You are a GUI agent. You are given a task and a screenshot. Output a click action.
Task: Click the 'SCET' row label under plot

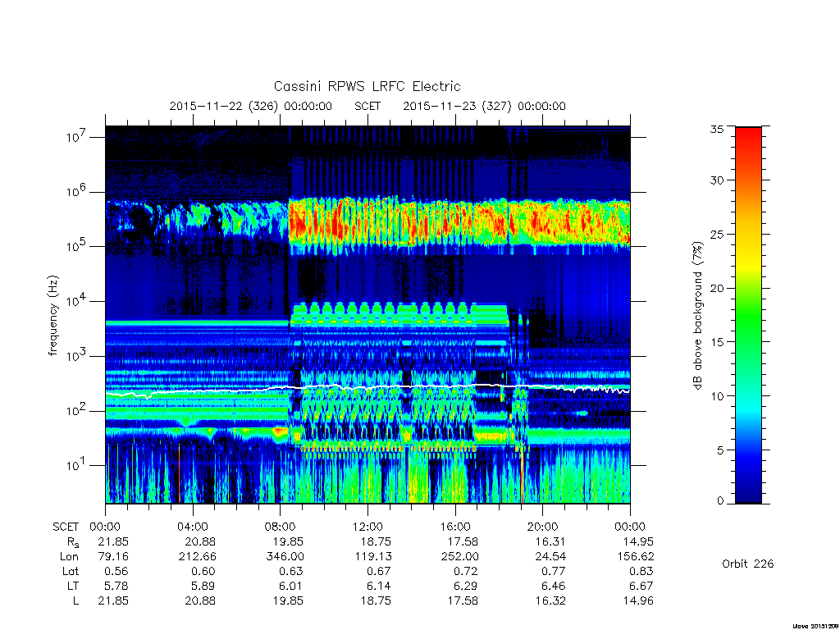click(66, 527)
